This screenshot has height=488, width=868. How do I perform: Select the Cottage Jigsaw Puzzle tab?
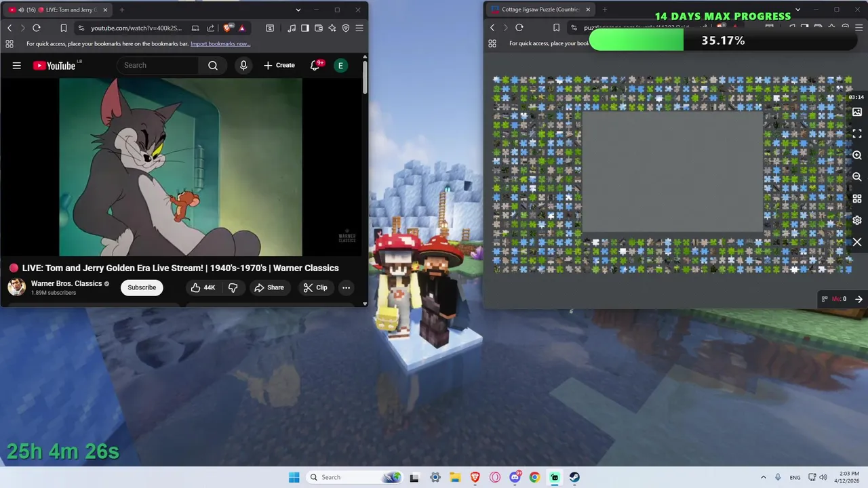(x=541, y=10)
